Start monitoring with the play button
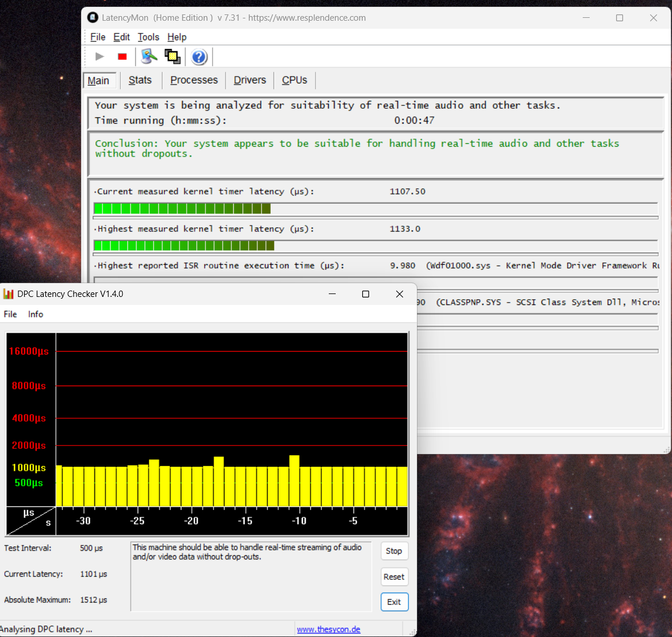672x637 pixels. 100,56
